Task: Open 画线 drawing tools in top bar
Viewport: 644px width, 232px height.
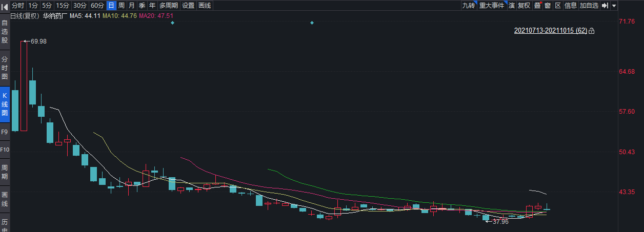Action: coord(205,5)
